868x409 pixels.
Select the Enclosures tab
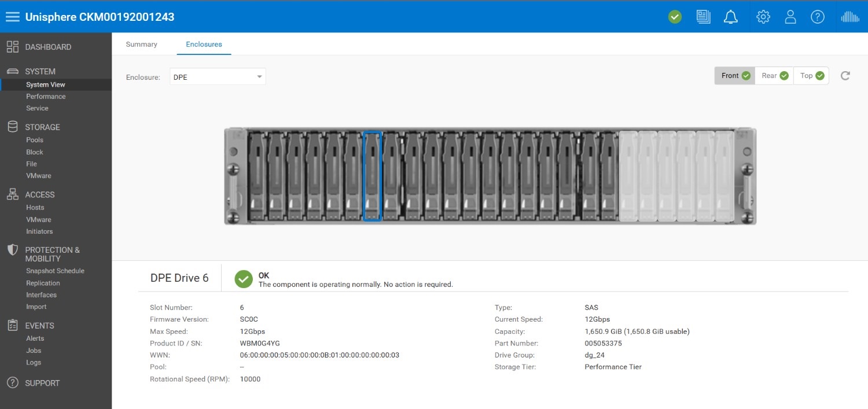point(204,44)
